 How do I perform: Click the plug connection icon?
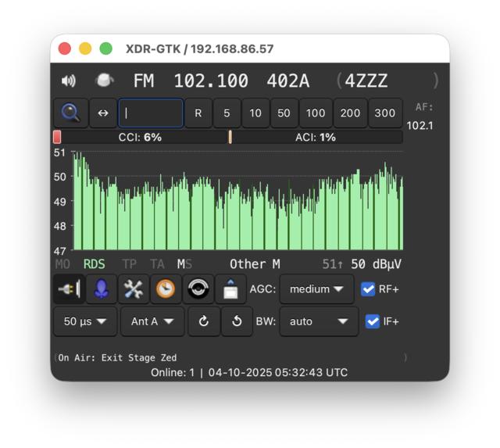pyautogui.click(x=70, y=289)
